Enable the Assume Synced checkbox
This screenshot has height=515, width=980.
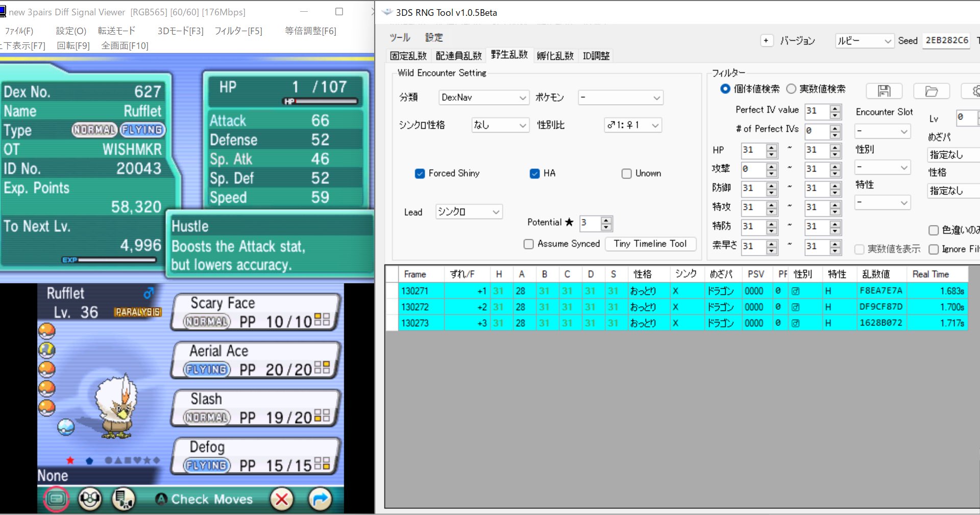pyautogui.click(x=529, y=244)
